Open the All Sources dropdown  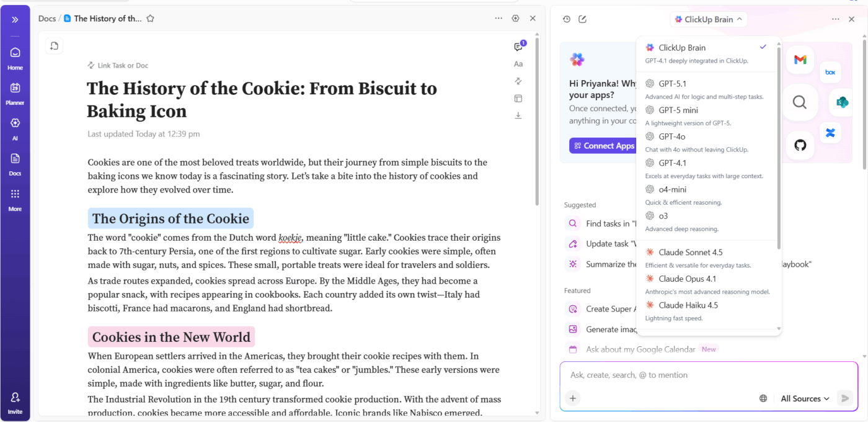[x=805, y=398]
